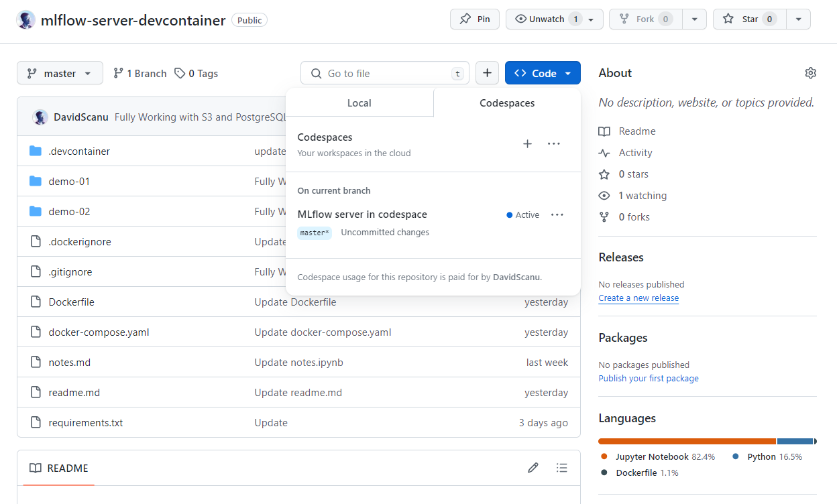
Task: Open MLflow server in codespace
Action: click(x=362, y=214)
